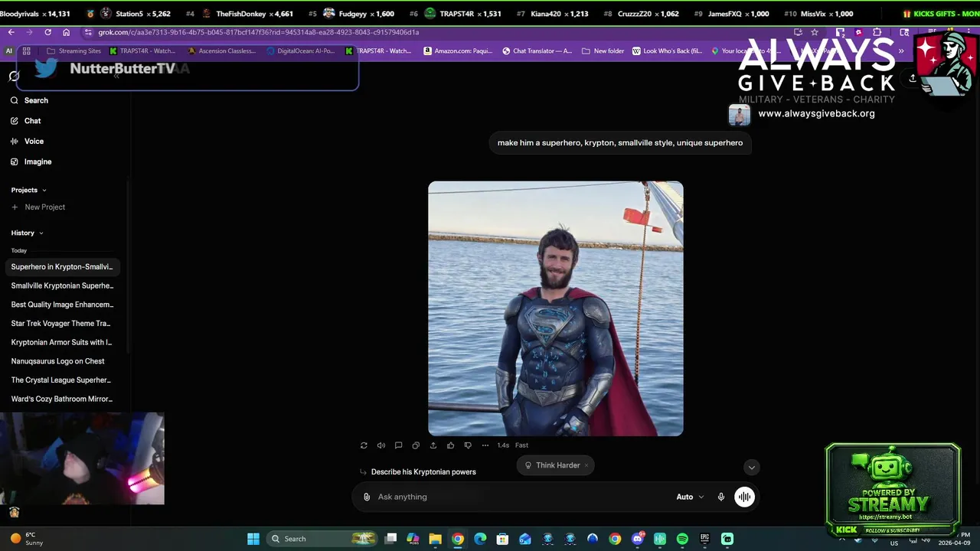This screenshot has height=551, width=980.
Task: Open Star Trek Voyager Theme Tra... history chat
Action: 62,324
